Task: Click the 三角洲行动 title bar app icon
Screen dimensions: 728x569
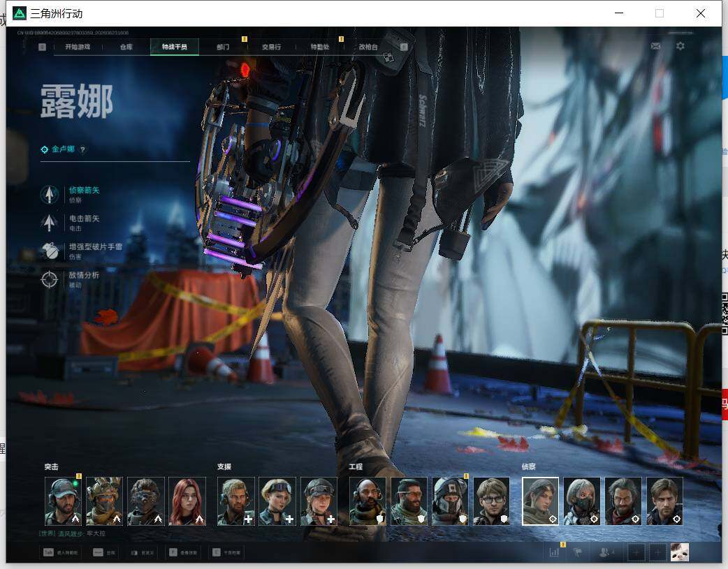Action: click(20, 13)
